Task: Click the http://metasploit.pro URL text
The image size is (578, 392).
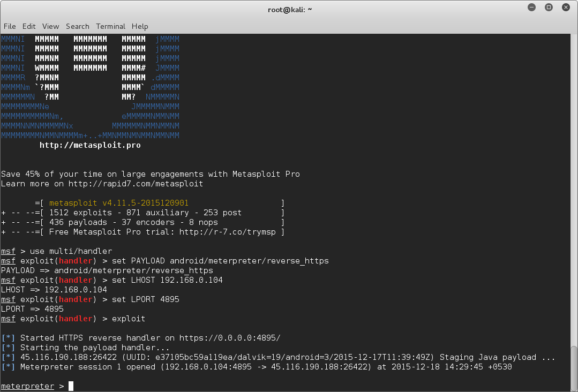Action: tap(90, 145)
